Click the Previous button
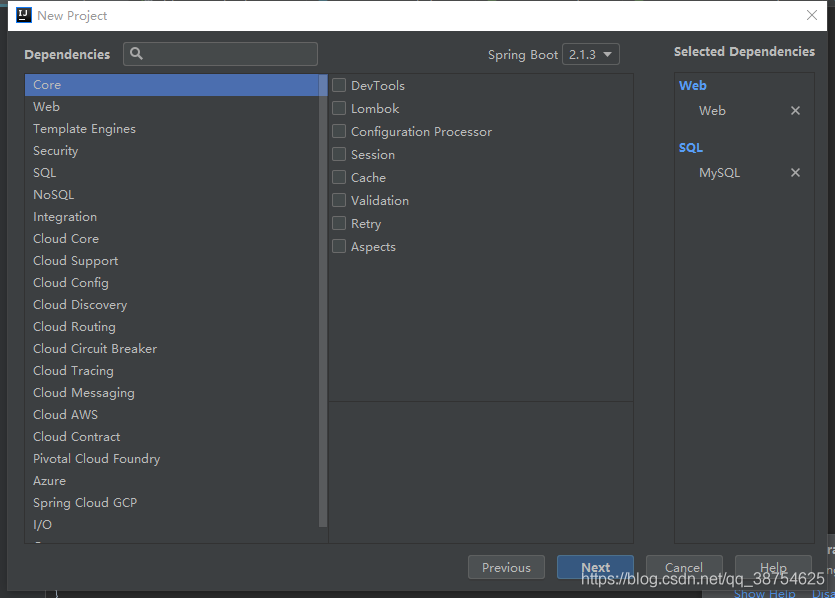Viewport: 835px width, 598px height. coord(506,567)
